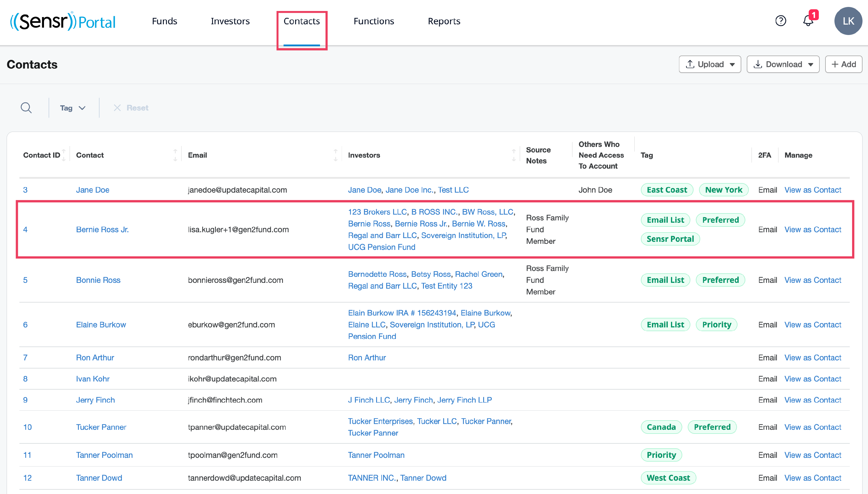
Task: Open Ivan Kohr contact link
Action: click(x=93, y=379)
